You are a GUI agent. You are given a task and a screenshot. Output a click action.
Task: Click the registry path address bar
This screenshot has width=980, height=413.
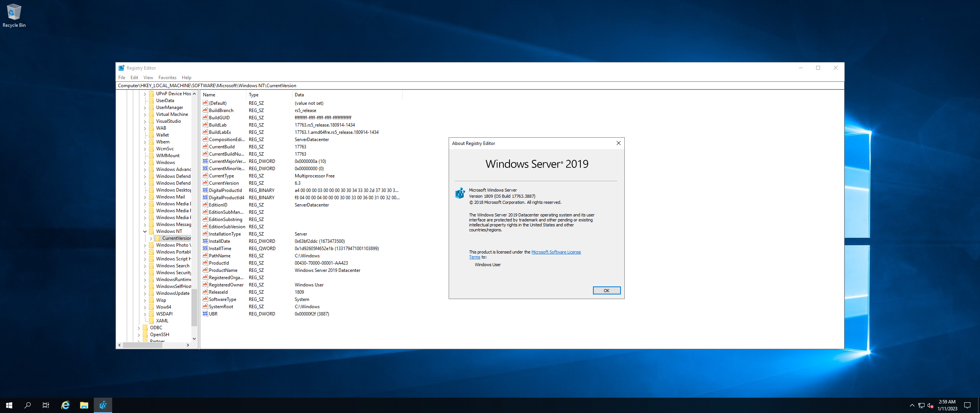coord(480,86)
